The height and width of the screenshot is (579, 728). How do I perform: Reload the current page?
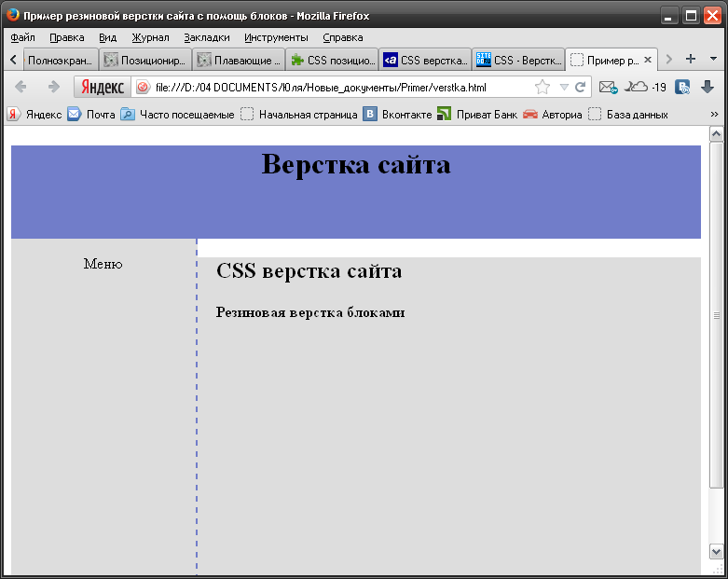[x=580, y=87]
